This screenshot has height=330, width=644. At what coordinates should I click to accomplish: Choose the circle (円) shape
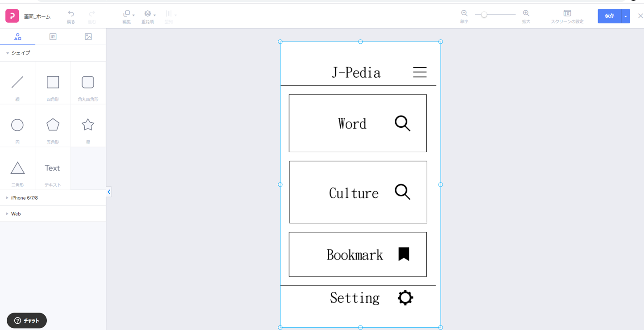tap(17, 125)
